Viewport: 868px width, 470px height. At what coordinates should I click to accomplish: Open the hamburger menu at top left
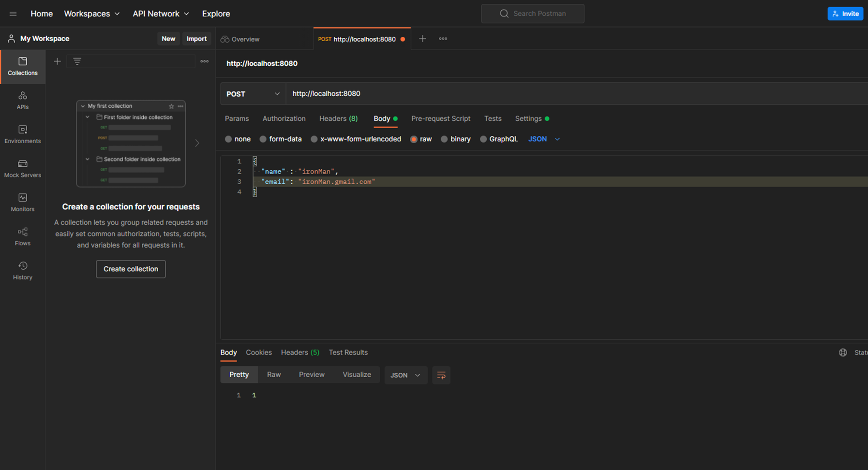pyautogui.click(x=13, y=14)
